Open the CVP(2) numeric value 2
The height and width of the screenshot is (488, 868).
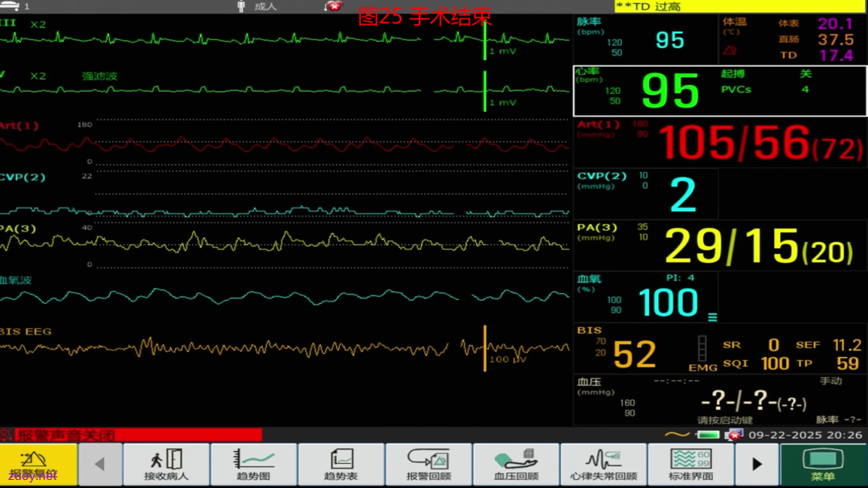[683, 195]
